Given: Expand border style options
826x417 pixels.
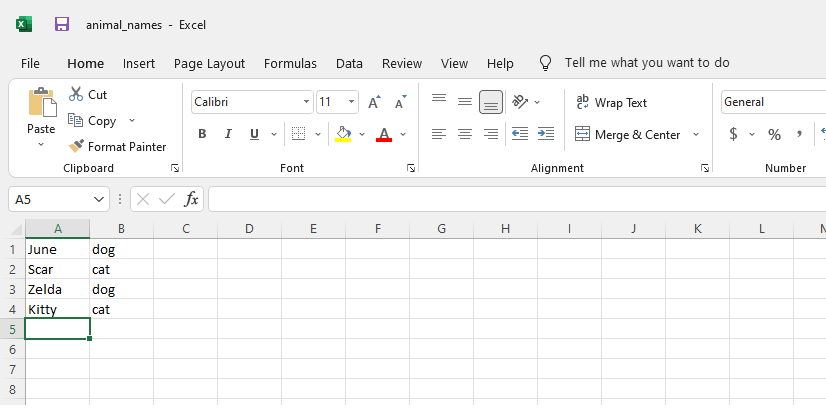Looking at the screenshot, I should pyautogui.click(x=318, y=134).
